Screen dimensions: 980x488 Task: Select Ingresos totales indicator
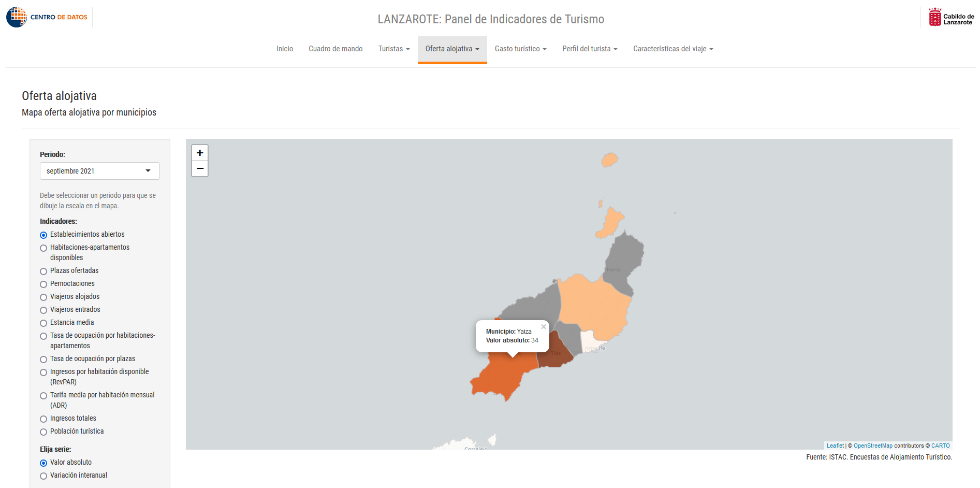(43, 419)
